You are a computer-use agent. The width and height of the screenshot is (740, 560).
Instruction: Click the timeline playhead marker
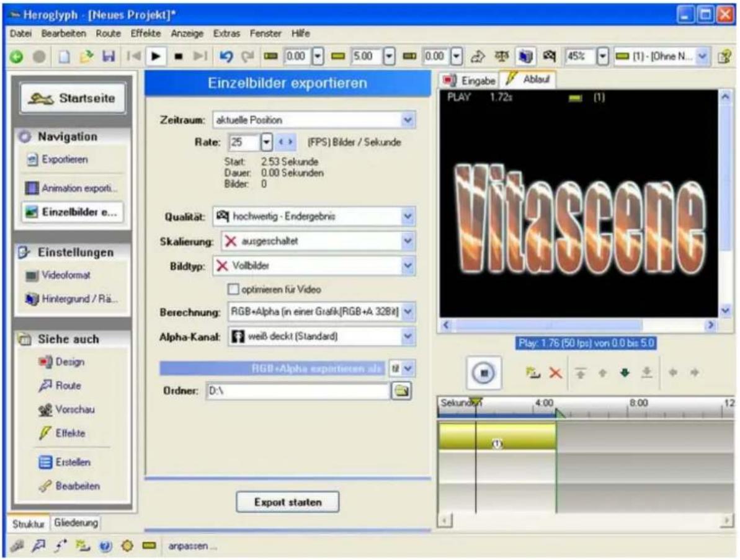[x=476, y=402]
